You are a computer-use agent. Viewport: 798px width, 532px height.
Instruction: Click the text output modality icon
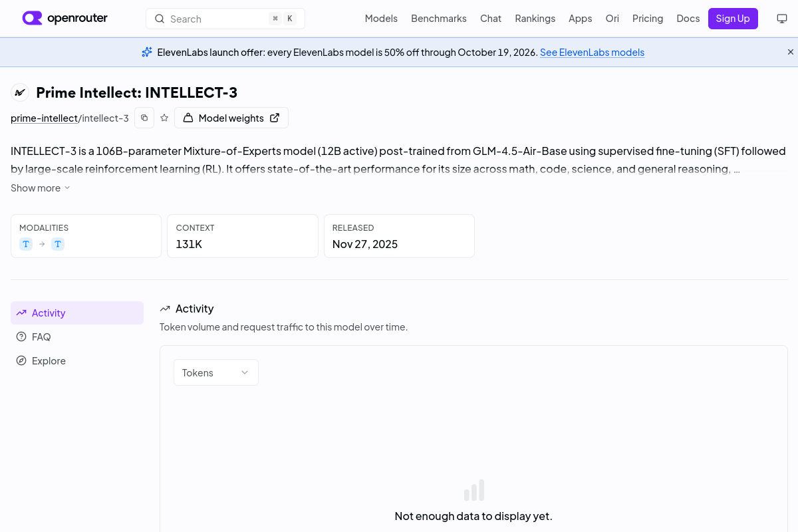click(x=58, y=244)
